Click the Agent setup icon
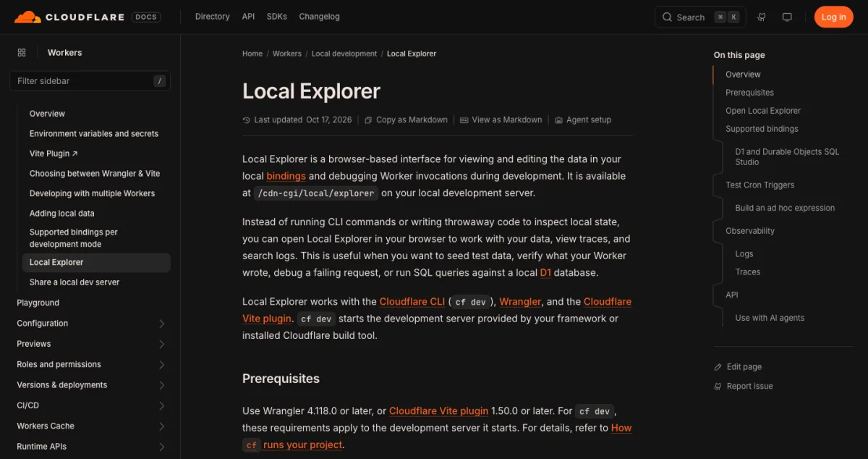This screenshot has width=868, height=459. (558, 120)
